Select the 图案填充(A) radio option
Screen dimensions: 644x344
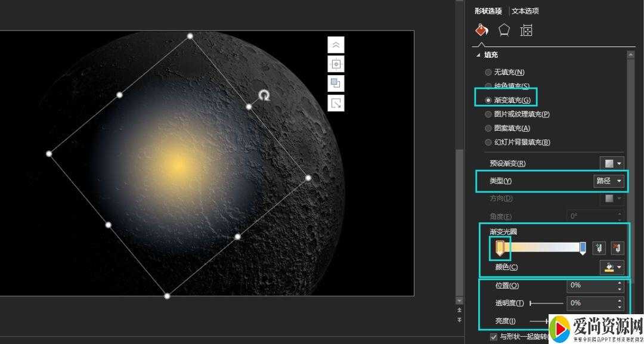tap(489, 128)
